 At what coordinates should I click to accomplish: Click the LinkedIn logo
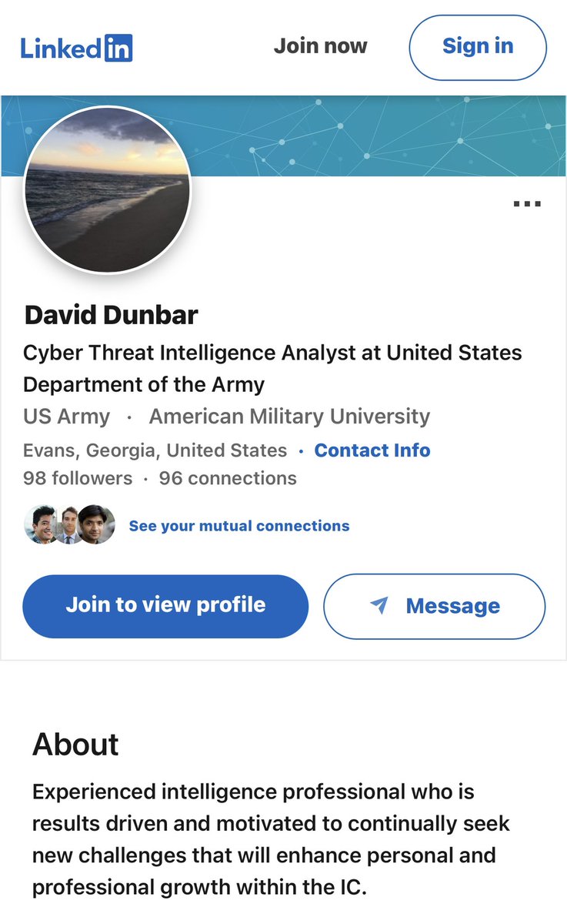pos(76,48)
